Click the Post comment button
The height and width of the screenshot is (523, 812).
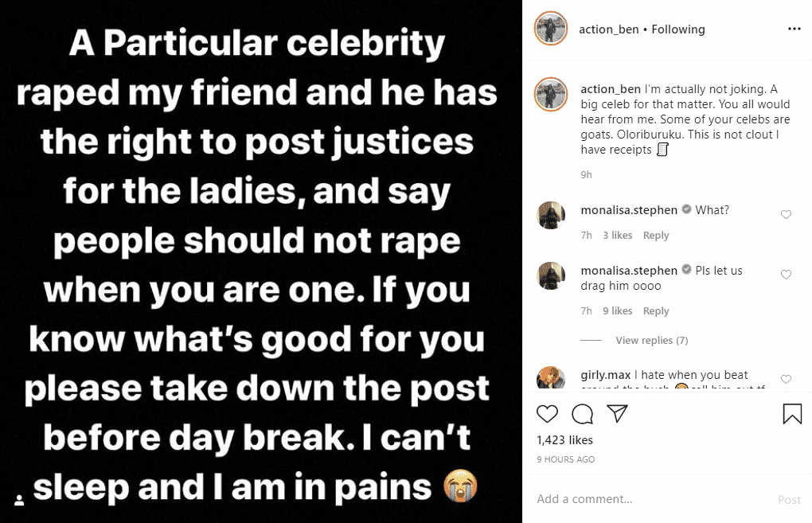click(789, 500)
